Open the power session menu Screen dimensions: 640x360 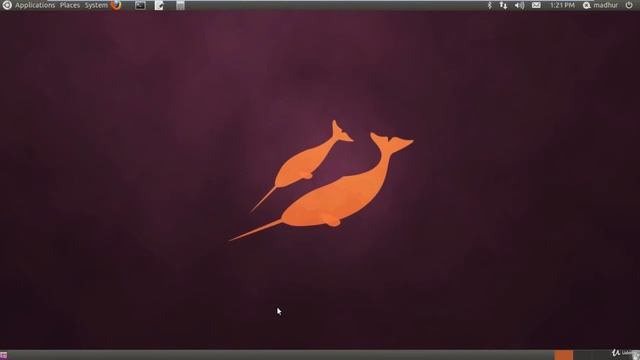point(629,5)
